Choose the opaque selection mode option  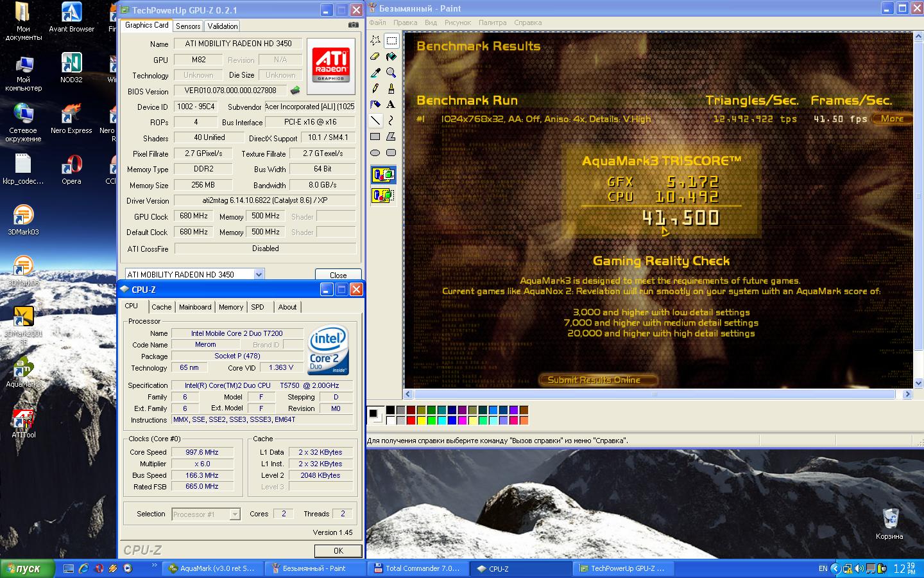pos(384,175)
